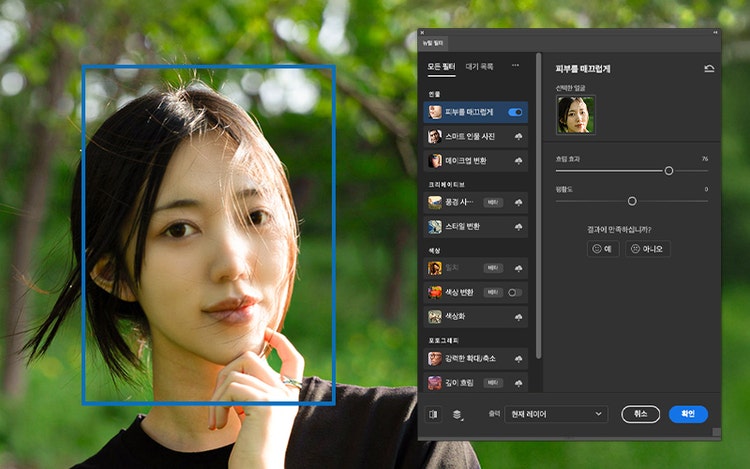Click the 메이크업 변환 filter name
The image size is (750, 469).
pyautogui.click(x=466, y=161)
